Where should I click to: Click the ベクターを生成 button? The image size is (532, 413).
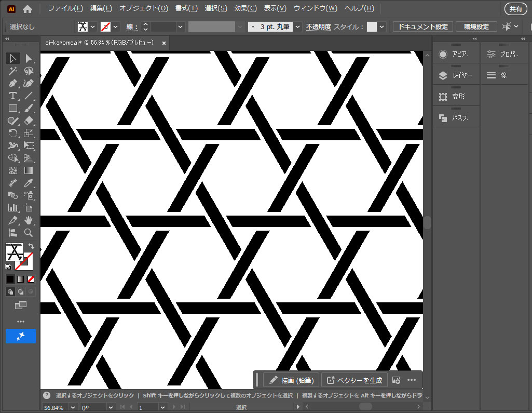(x=354, y=380)
